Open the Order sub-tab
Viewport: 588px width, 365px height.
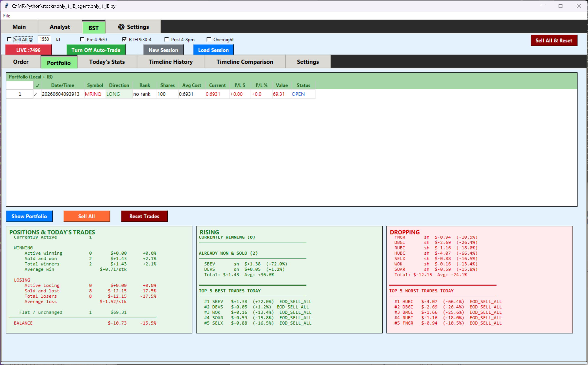click(21, 62)
